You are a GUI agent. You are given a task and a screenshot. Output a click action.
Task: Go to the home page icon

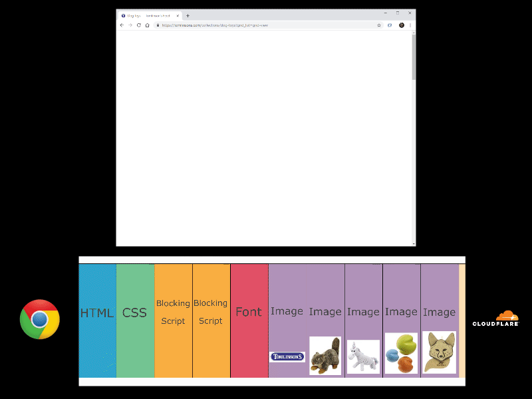click(x=147, y=25)
